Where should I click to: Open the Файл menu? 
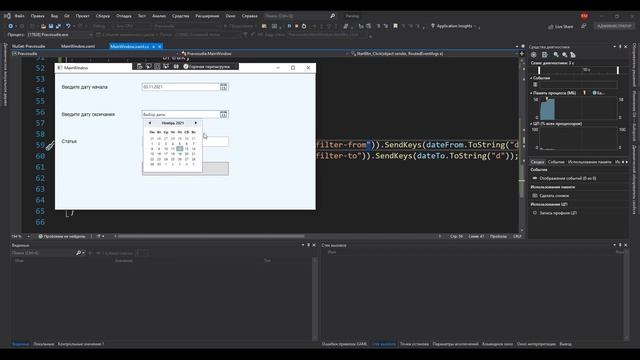tap(20, 16)
